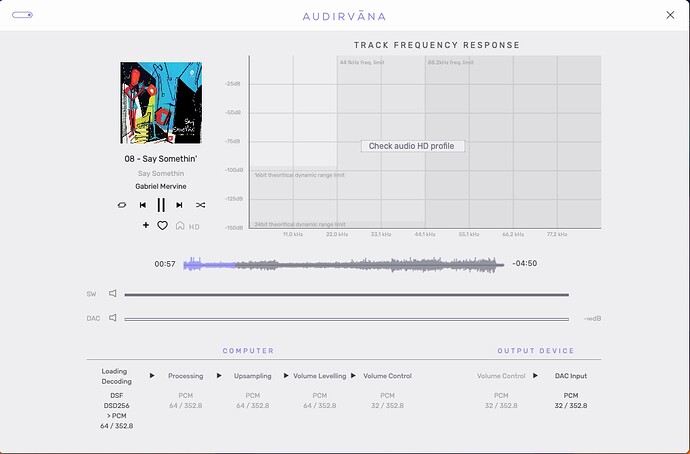Click elapsed time 00:57
690x454 pixels.
coord(165,264)
